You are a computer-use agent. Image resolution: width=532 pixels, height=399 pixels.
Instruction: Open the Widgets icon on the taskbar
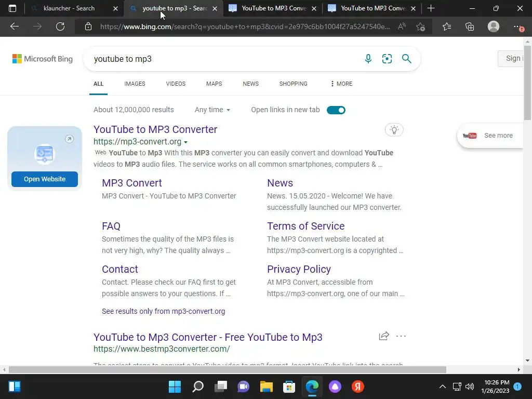click(15, 387)
